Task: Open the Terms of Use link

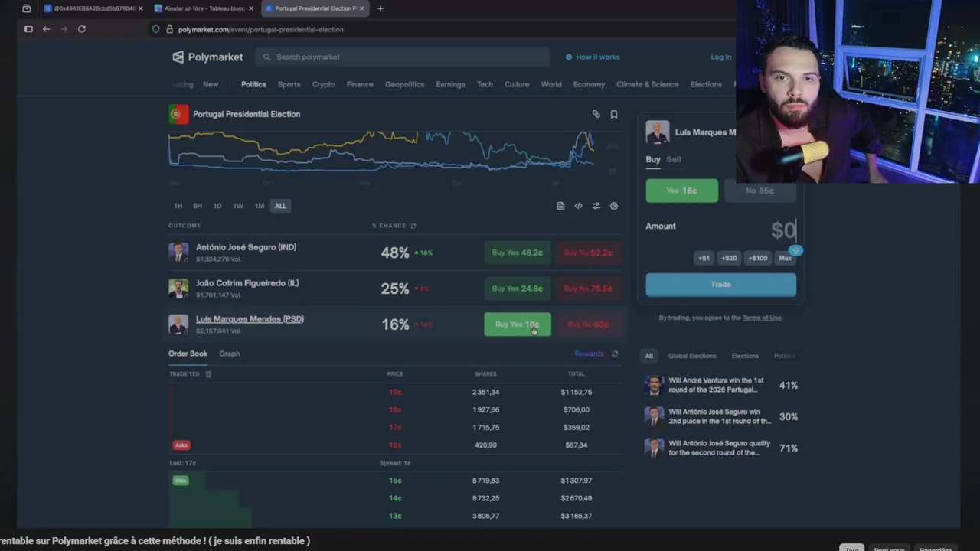Action: pyautogui.click(x=761, y=318)
